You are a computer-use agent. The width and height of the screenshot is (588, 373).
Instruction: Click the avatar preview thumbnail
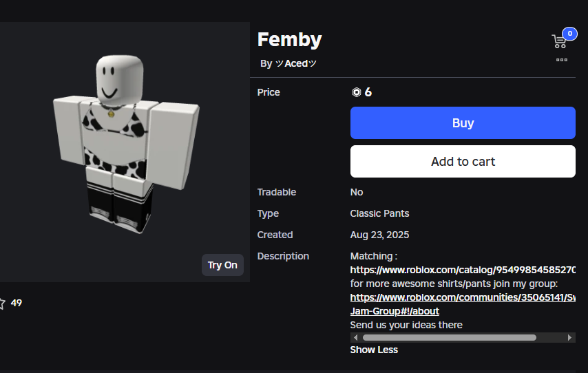click(x=125, y=152)
